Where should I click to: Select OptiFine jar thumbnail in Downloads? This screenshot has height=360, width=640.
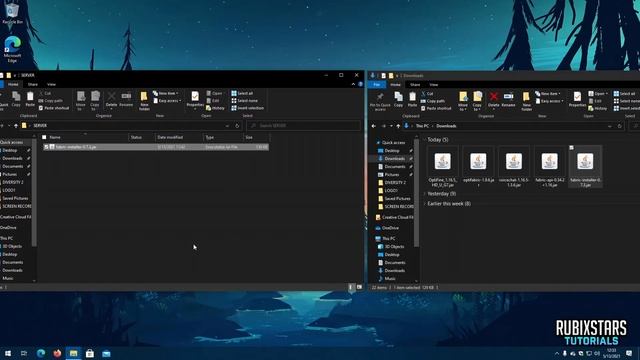tap(443, 167)
